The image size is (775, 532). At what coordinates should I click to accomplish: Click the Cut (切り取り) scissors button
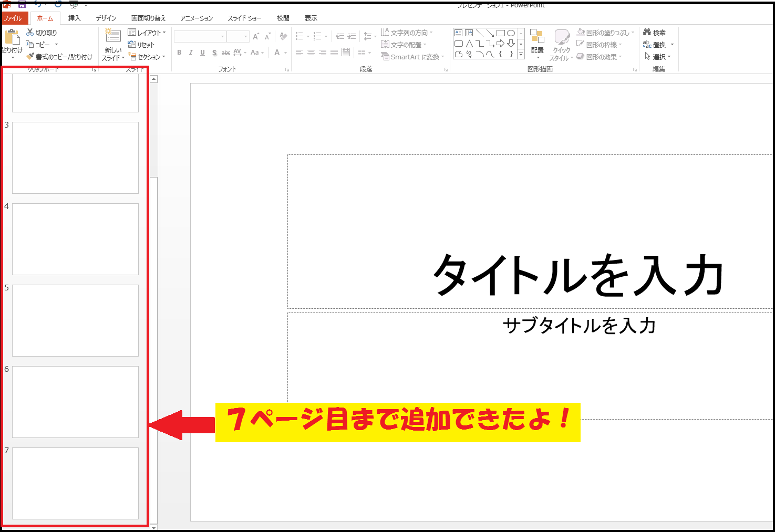[x=42, y=33]
